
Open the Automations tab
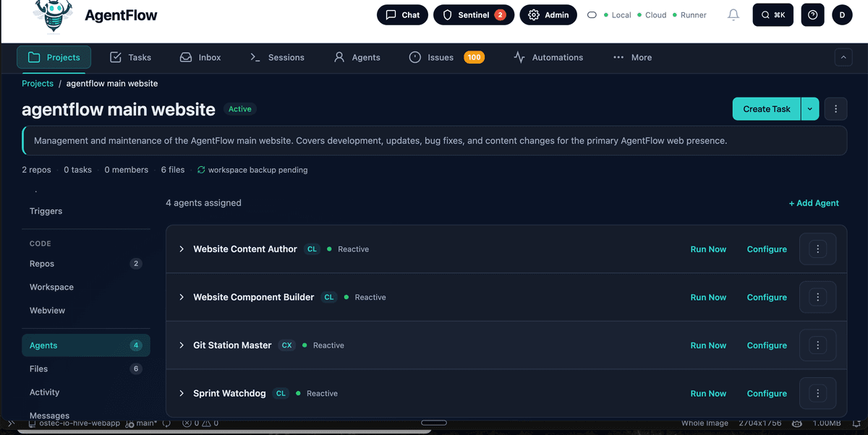click(x=548, y=57)
